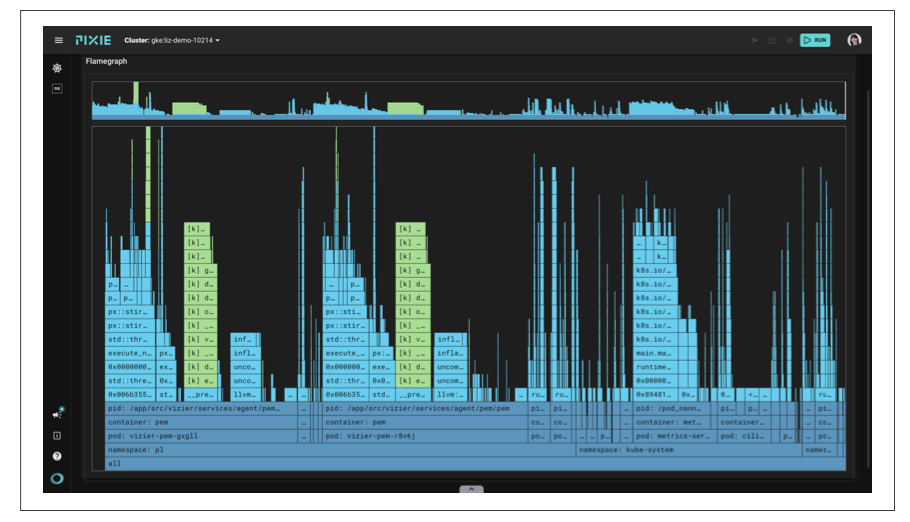Open the docs icon in sidebar
This screenshot has height=522, width=910.
[x=57, y=435]
